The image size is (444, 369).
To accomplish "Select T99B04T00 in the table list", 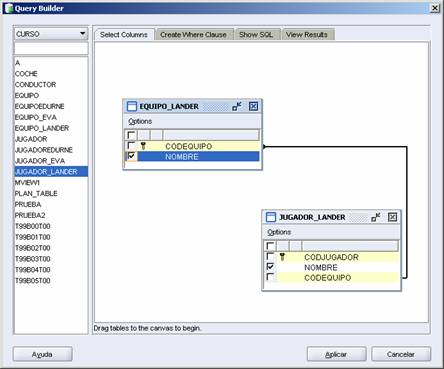I will (x=51, y=270).
